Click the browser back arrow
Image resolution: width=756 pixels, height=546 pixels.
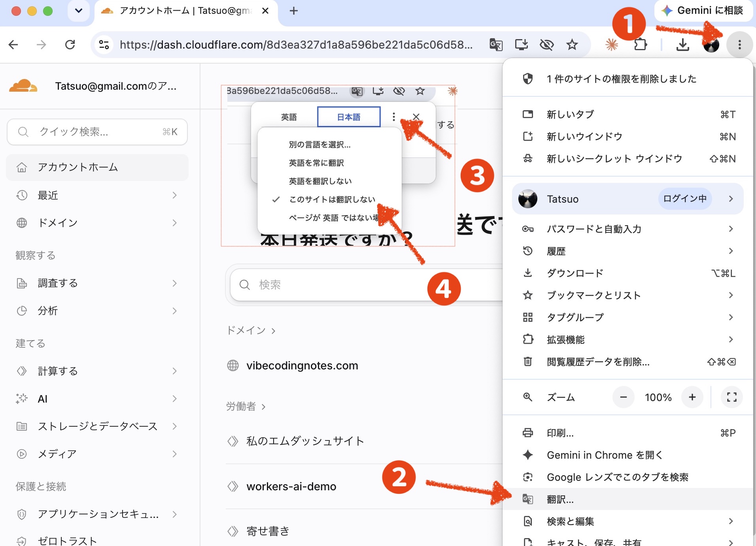pos(13,45)
